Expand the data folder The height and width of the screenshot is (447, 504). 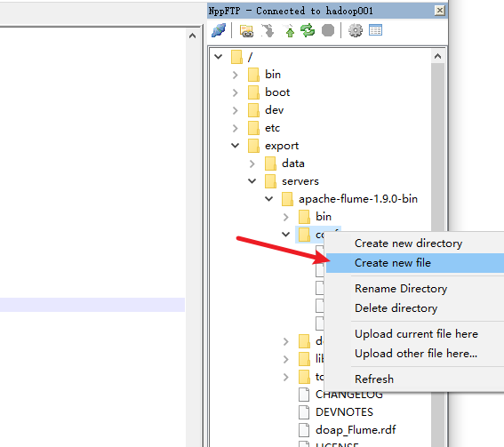pos(252,164)
